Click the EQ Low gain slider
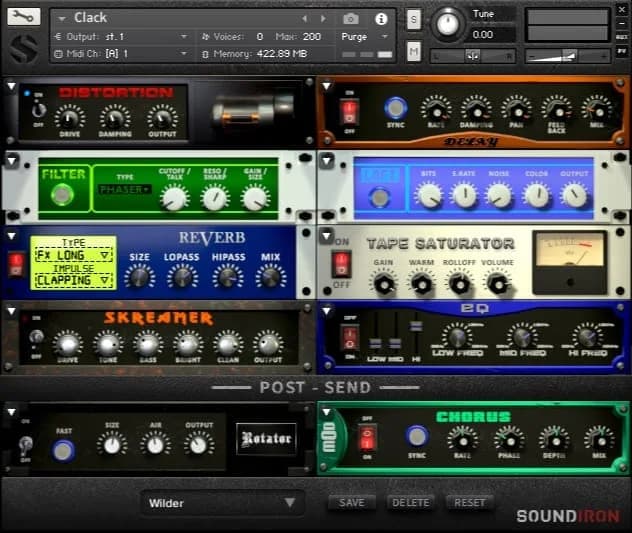Image resolution: width=632 pixels, height=533 pixels. [376, 343]
